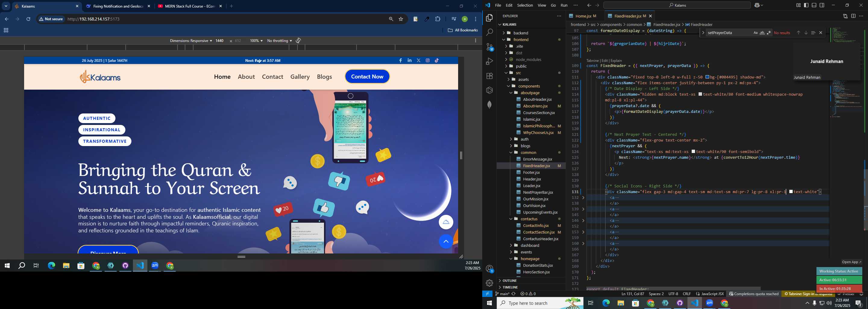The height and width of the screenshot is (309, 868).
Task: Toggle the bottom Panel in VS Code title bar
Action: pos(814,5)
